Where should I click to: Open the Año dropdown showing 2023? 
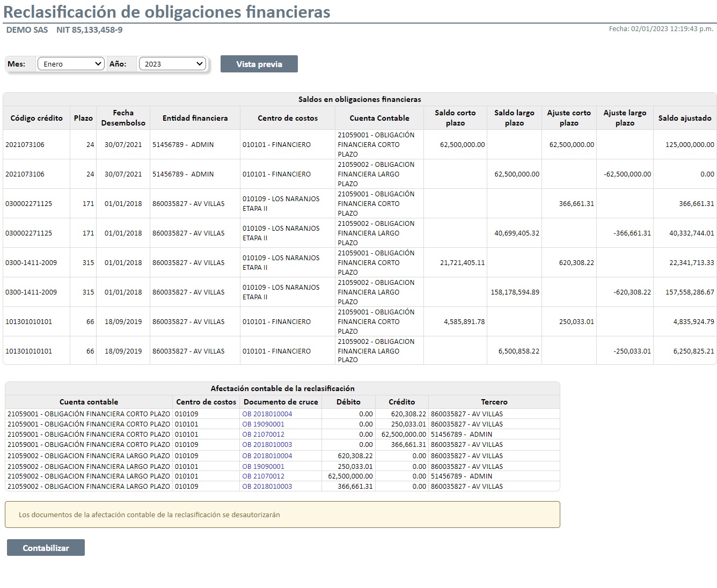pos(172,64)
